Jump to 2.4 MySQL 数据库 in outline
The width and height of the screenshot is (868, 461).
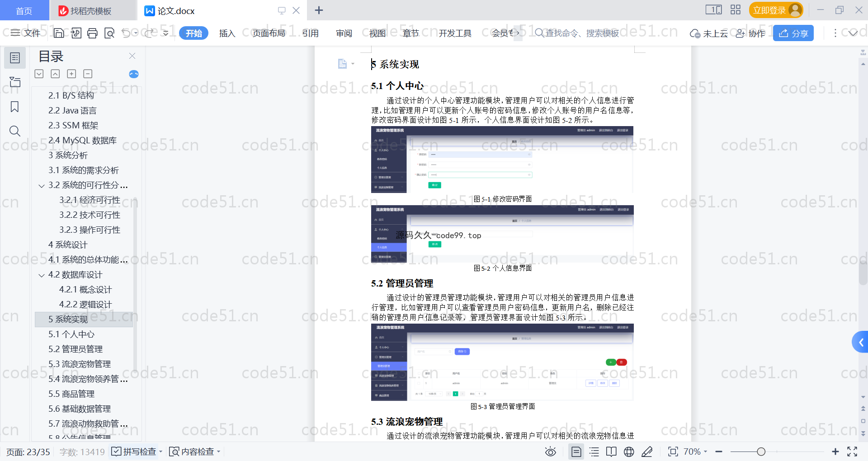click(83, 140)
